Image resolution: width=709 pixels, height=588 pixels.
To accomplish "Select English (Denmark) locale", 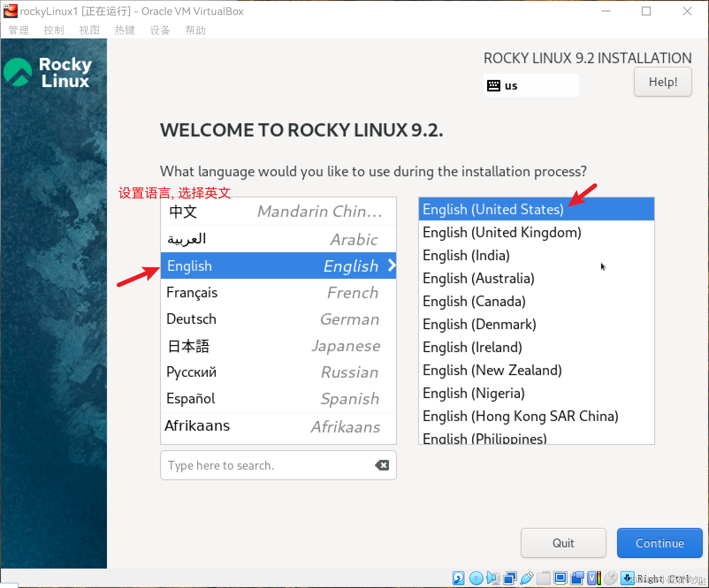I will tap(536, 324).
